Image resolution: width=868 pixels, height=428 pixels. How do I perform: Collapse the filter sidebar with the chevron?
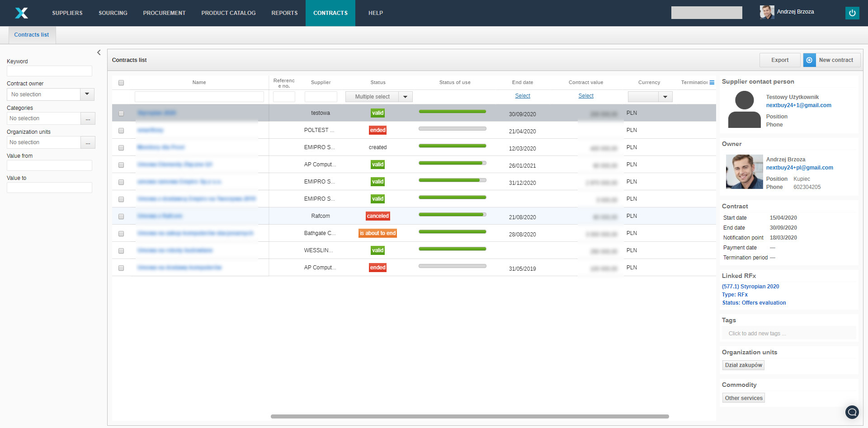pos(99,52)
